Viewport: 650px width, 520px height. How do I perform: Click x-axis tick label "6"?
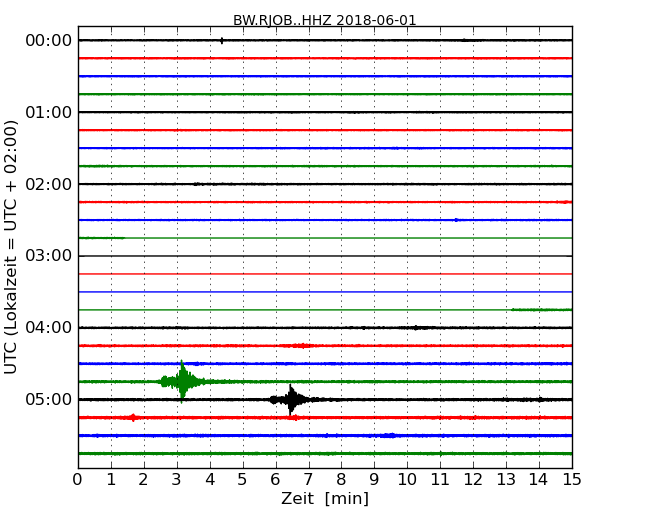275,479
